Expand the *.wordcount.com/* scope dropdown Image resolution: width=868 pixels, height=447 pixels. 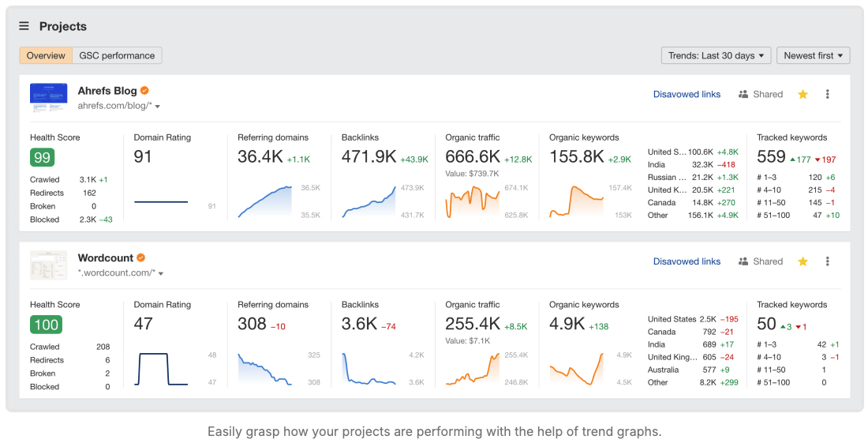pos(160,273)
